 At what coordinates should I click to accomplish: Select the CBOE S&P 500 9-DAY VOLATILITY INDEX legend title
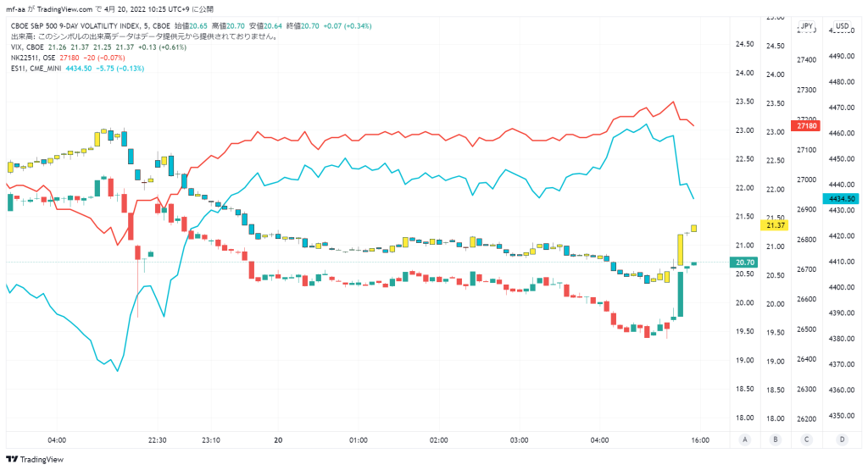(90, 26)
